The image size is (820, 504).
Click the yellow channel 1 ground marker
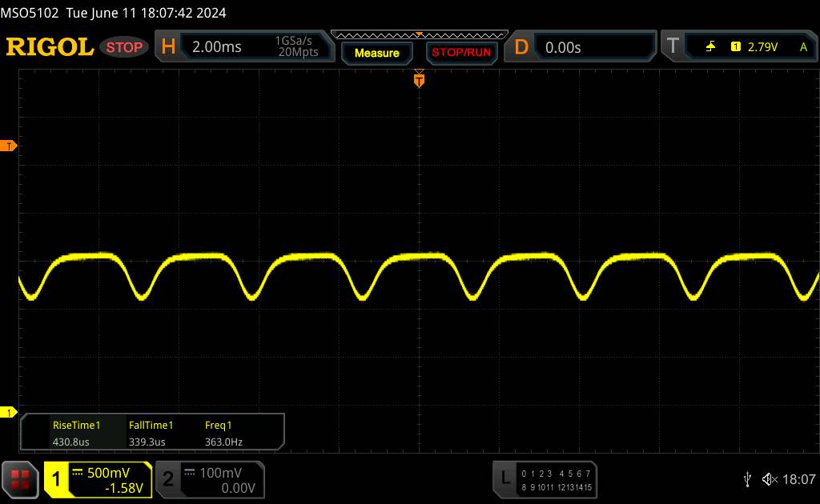(x=8, y=412)
